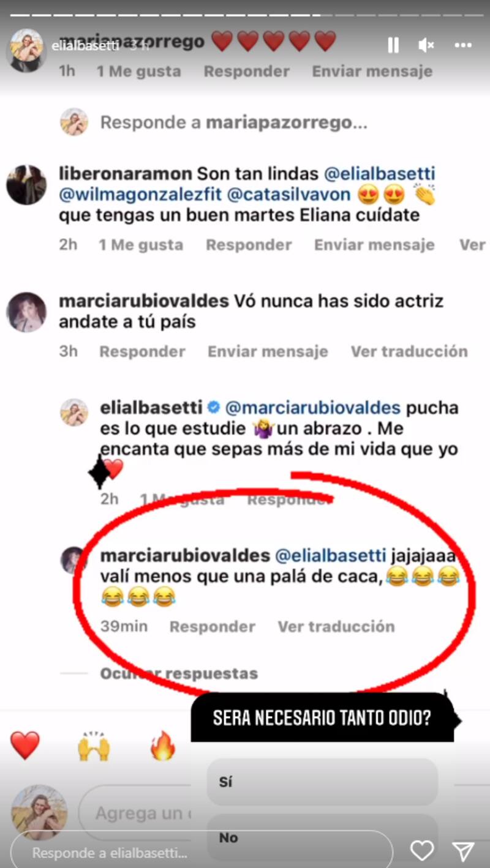Image resolution: width=490 pixels, height=868 pixels.
Task: Send the fire emoji reaction
Action: 163,746
